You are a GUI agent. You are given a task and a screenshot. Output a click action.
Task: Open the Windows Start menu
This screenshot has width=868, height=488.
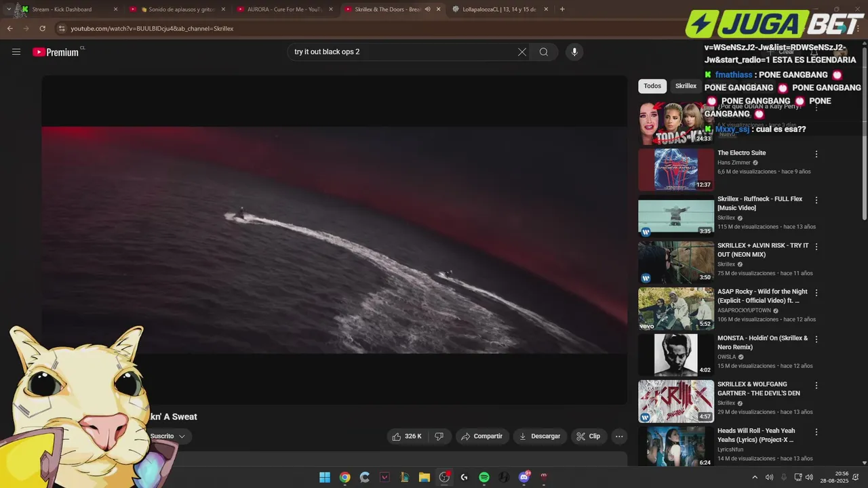click(x=325, y=477)
